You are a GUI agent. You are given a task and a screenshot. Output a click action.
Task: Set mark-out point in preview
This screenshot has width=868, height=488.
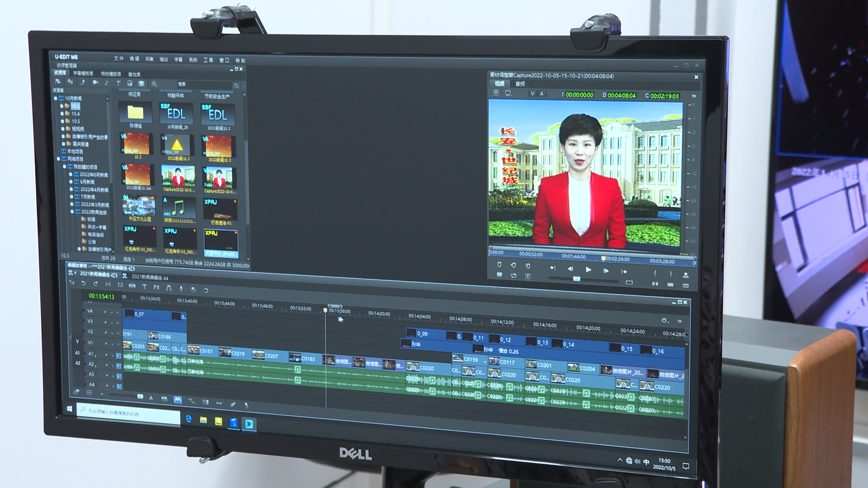670,274
